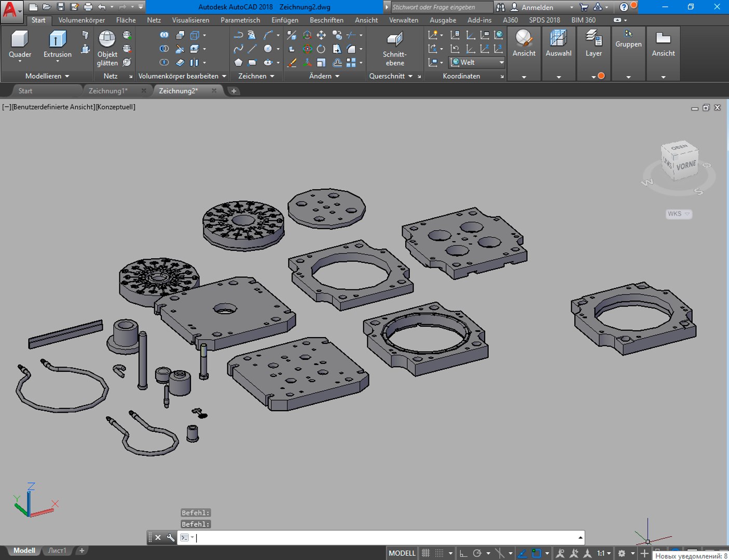This screenshot has height=560, width=729.
Task: Draw a polygon with the pentagon tool
Action: pyautogui.click(x=238, y=63)
